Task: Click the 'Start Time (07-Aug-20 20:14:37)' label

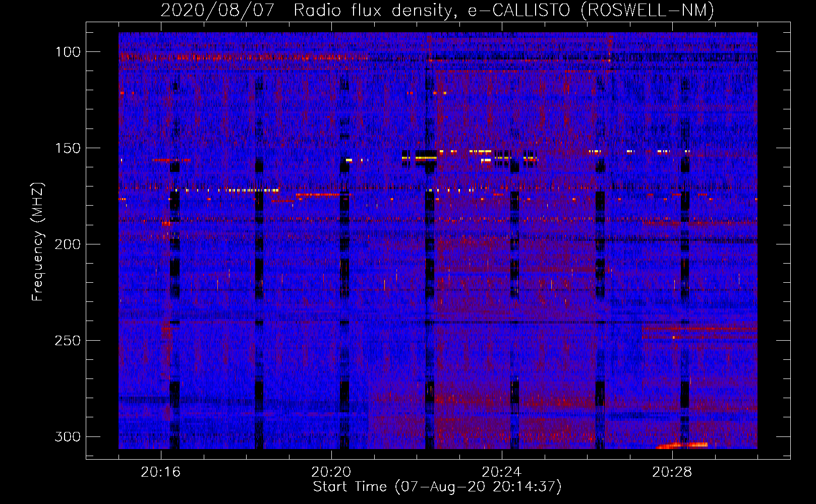Action: pos(437,487)
